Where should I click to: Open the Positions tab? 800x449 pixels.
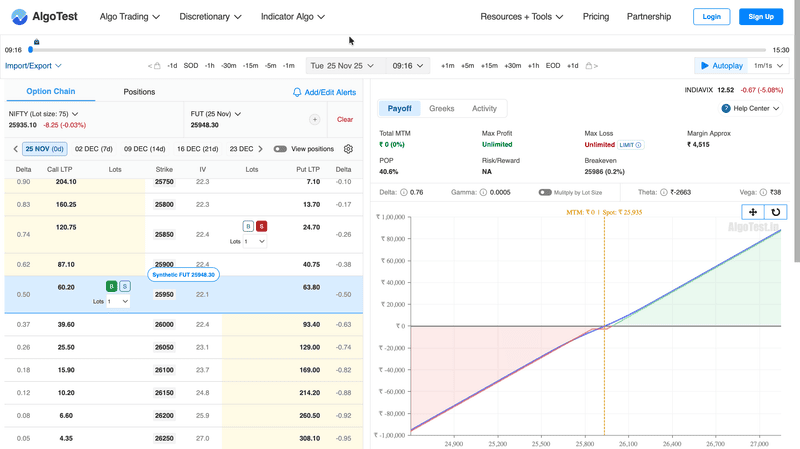tap(139, 92)
